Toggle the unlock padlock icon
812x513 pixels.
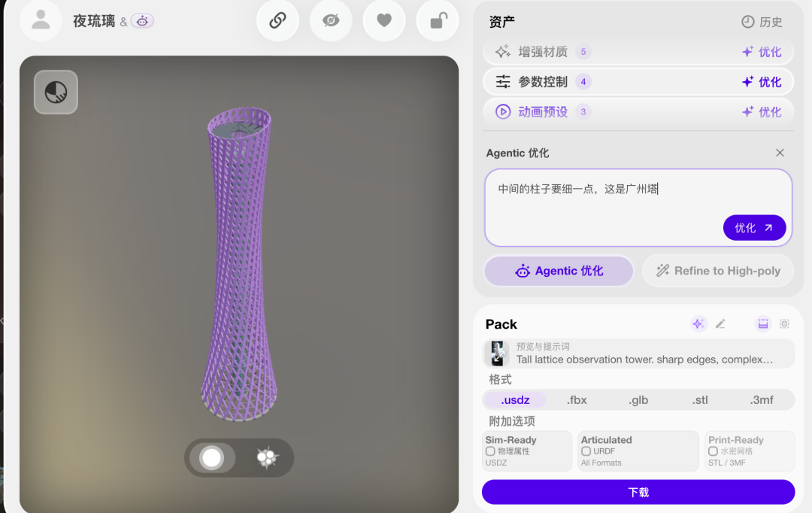point(438,20)
